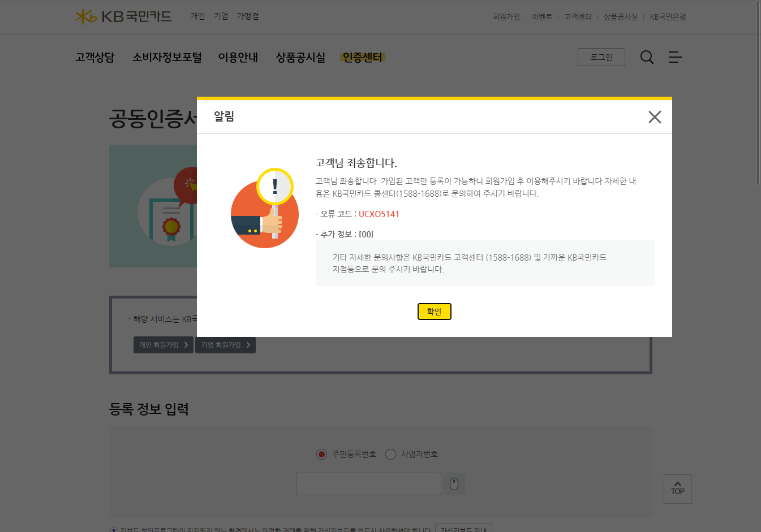
Task: Open the 상품공시실 main menu
Action: pos(300,57)
